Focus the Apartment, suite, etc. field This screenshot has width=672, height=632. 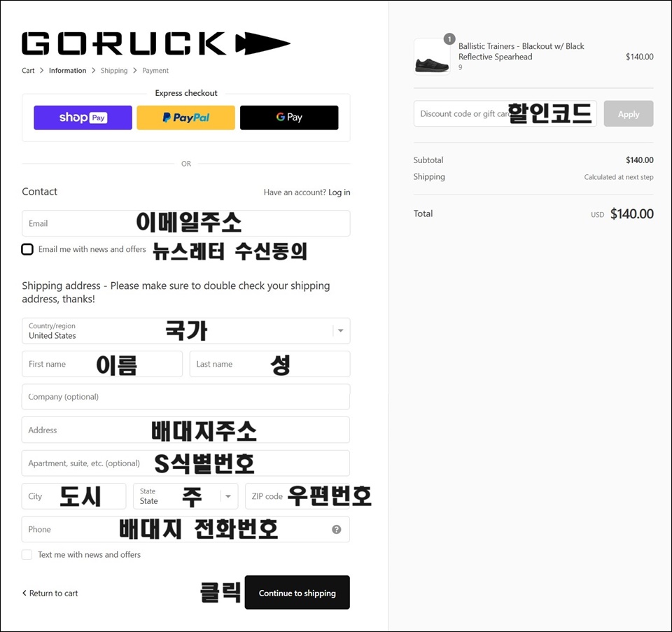pyautogui.click(x=186, y=463)
